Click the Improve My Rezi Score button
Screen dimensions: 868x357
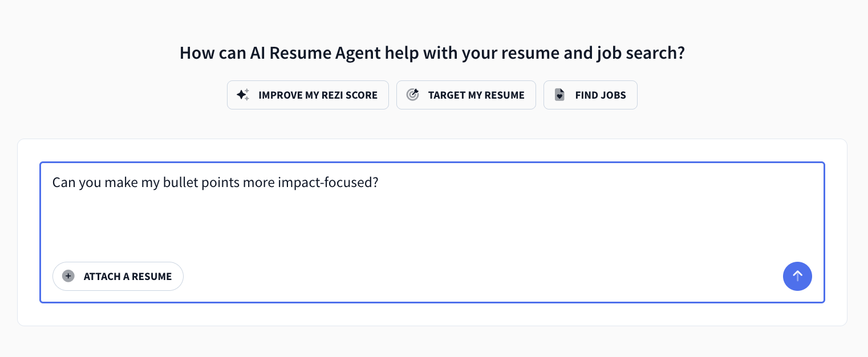tap(308, 95)
